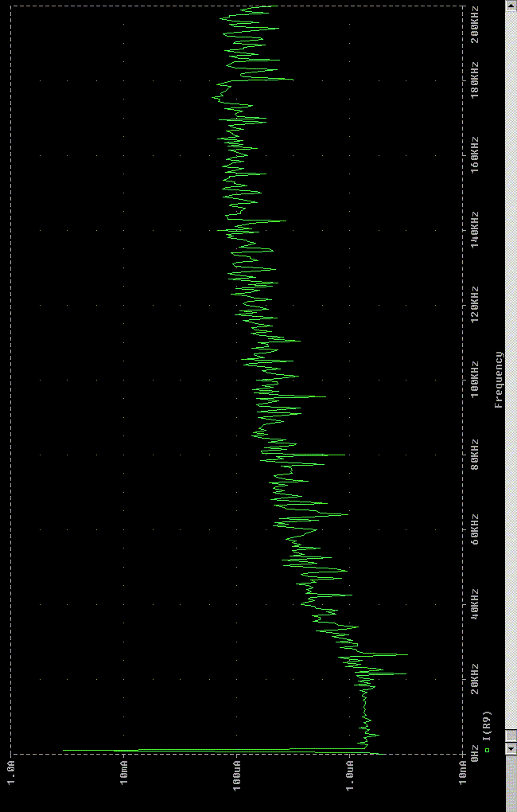This screenshot has height=812, width=517.
Task: Click the 160KHz frequency axis label
Action: click(x=475, y=155)
